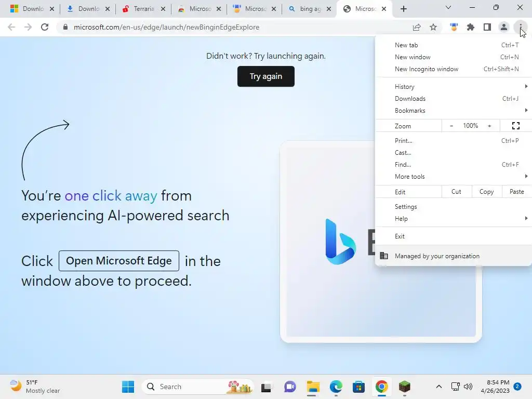The image size is (532, 399).
Task: Close the bing ag tab
Action: click(329, 9)
